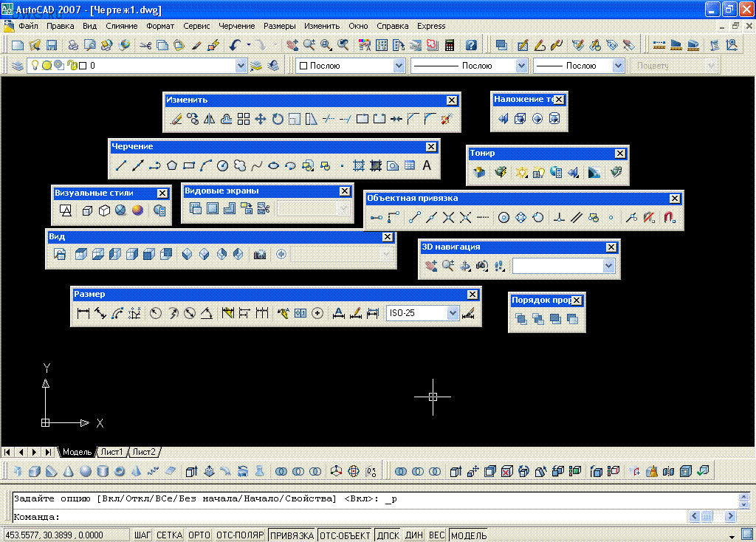Open the ISO-25 dimension style dropdown
This screenshot has height=542, width=756.
pos(453,313)
